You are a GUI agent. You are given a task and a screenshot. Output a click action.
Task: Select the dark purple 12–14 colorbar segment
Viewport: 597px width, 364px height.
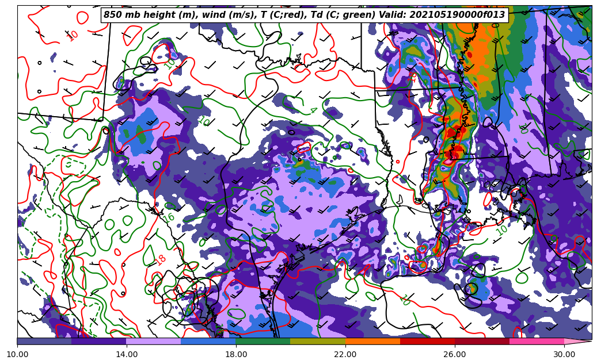tap(99, 341)
